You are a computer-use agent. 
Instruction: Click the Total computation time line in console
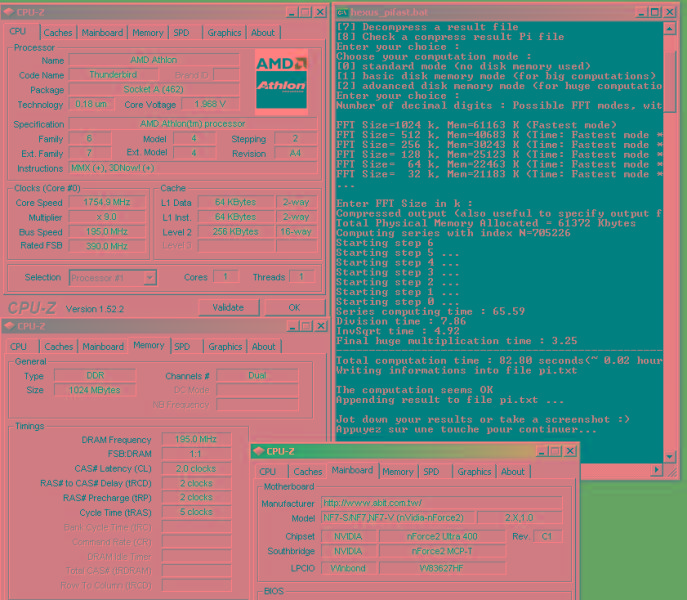pyautogui.click(x=499, y=360)
